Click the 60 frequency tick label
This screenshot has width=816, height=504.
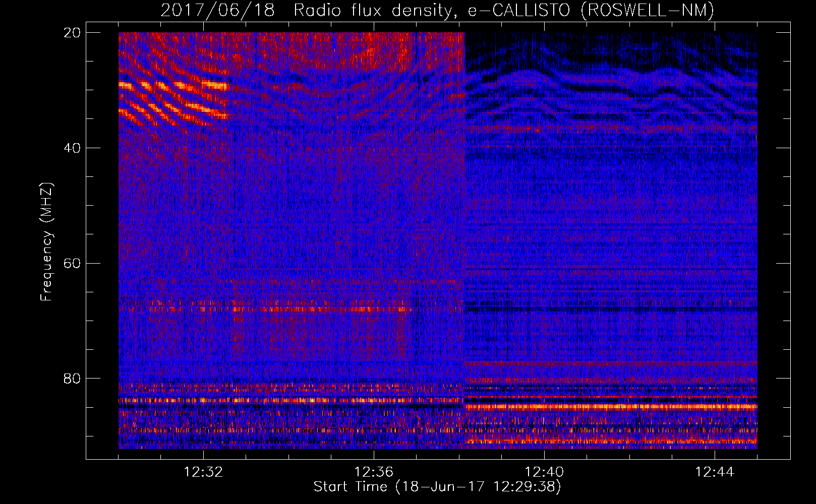72,263
